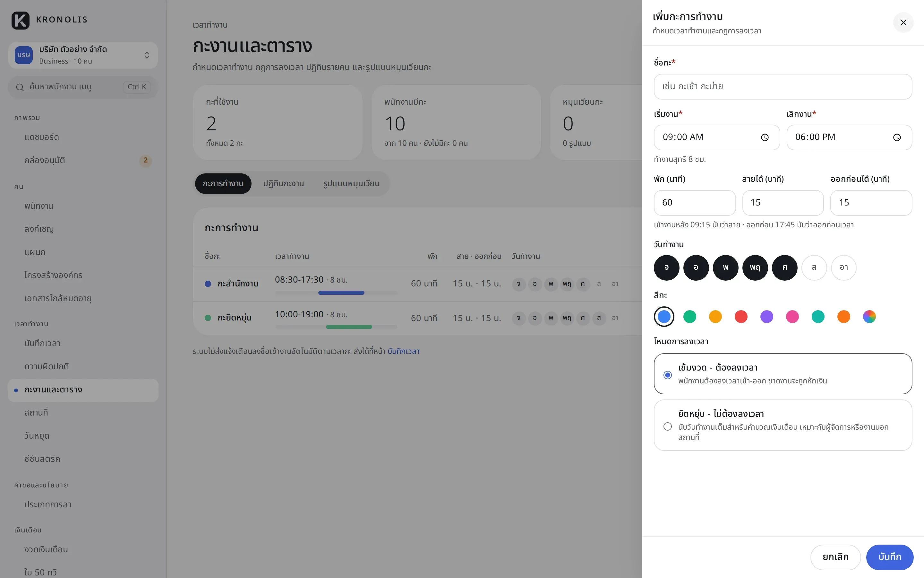Open วันหยุด sidebar item
The image size is (924, 578).
[83, 436]
